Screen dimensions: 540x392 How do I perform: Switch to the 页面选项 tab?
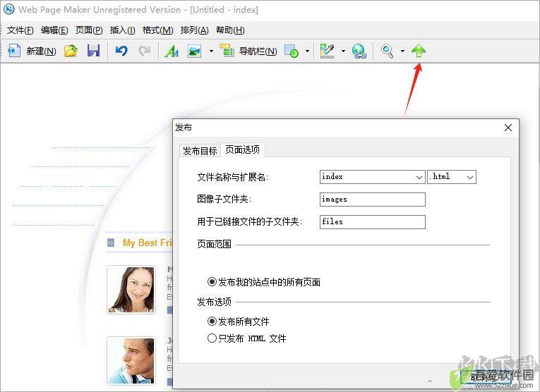pyautogui.click(x=242, y=149)
